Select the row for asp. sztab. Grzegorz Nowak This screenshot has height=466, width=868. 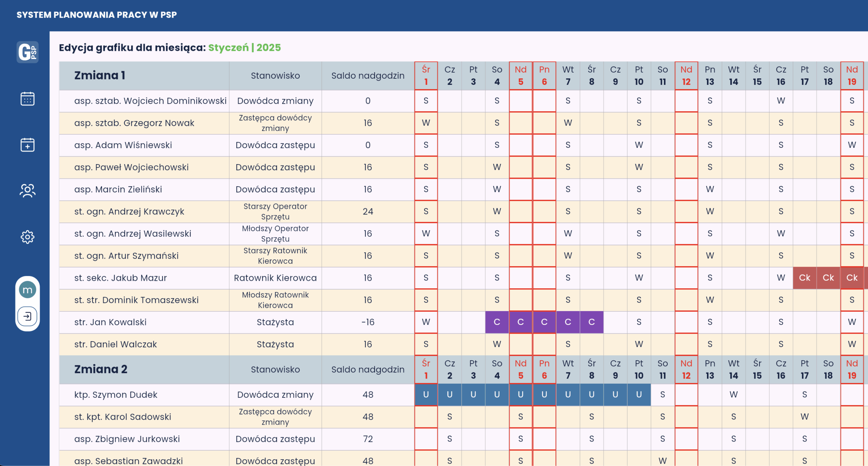pyautogui.click(x=134, y=123)
